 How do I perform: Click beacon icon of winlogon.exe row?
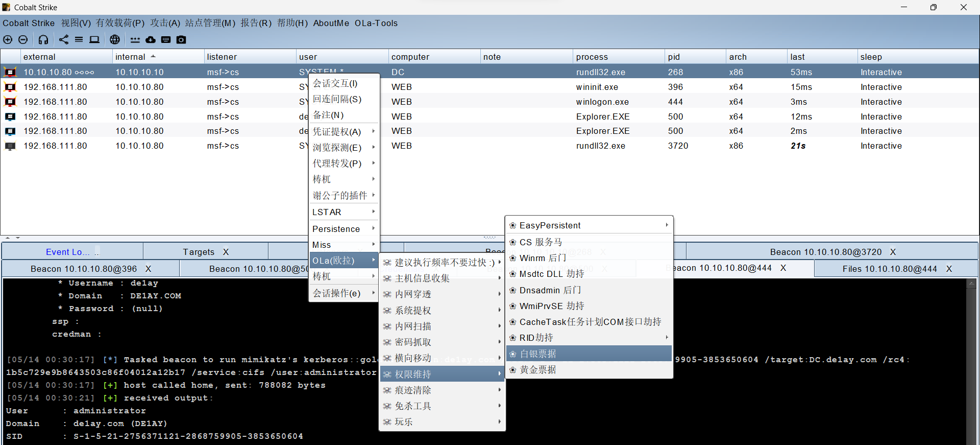10,102
